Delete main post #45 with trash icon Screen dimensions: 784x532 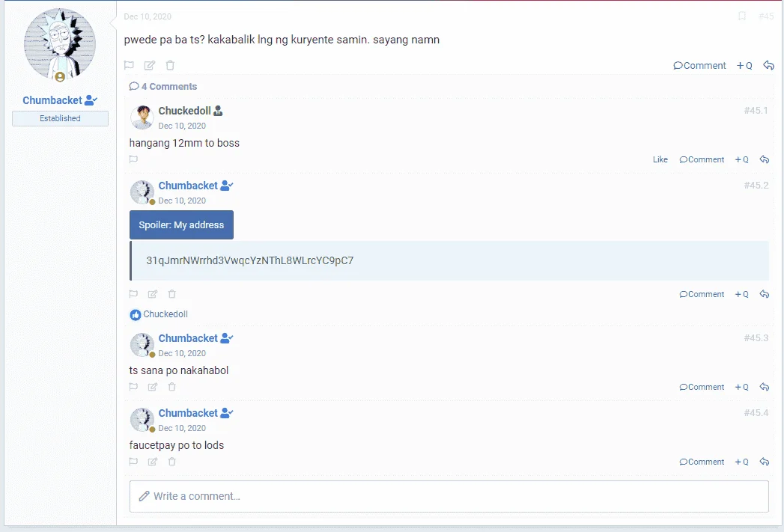coord(170,65)
